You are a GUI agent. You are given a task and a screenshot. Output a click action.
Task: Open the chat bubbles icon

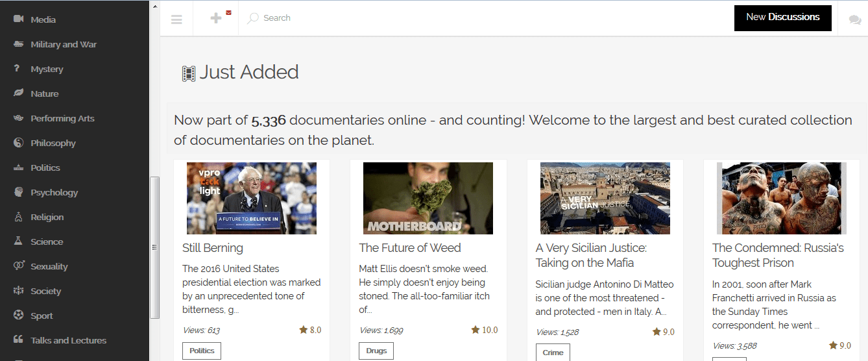click(x=855, y=19)
